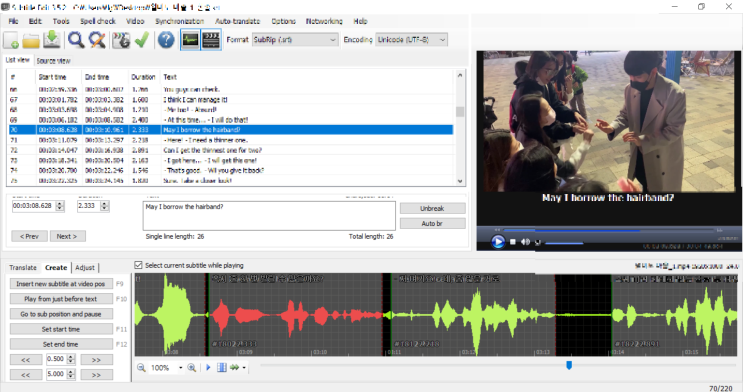The image size is (743, 392).
Task: Open Help via the blue question mark
Action: (166, 40)
